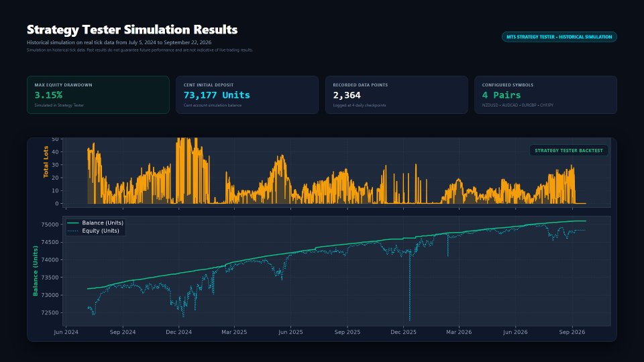Click the "Jun 2024" x-axis label
Image resolution: width=644 pixels, height=362 pixels.
[66, 332]
